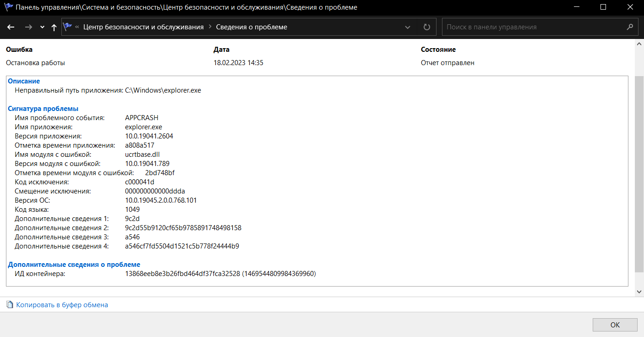This screenshot has width=644, height=337.
Task: Open recent locations dropdown arrow
Action: point(42,28)
